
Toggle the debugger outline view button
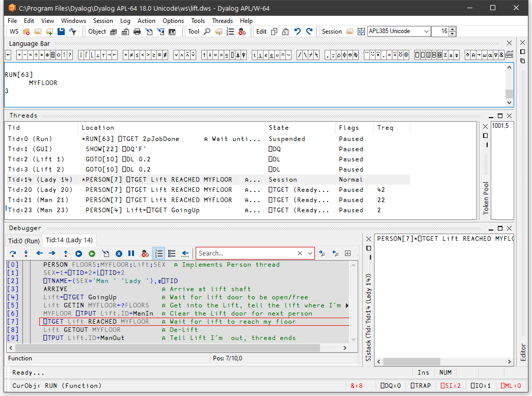pos(172,253)
